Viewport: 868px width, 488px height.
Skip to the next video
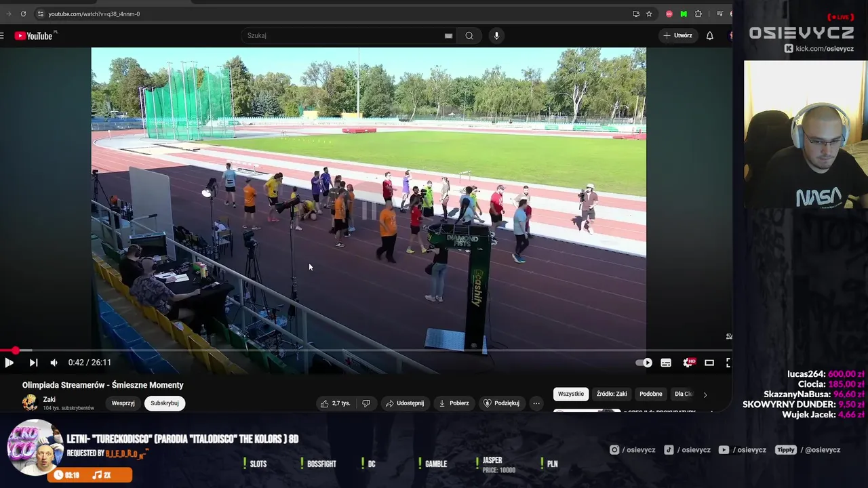coord(33,363)
